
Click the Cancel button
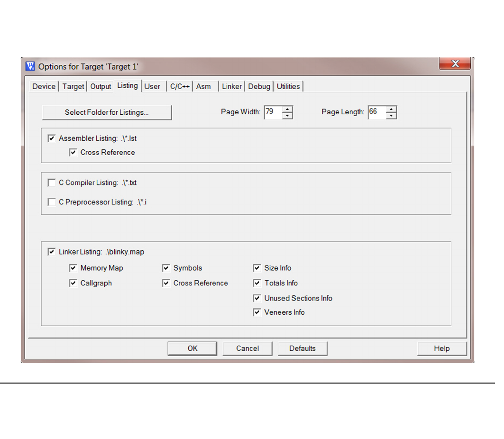pos(247,349)
